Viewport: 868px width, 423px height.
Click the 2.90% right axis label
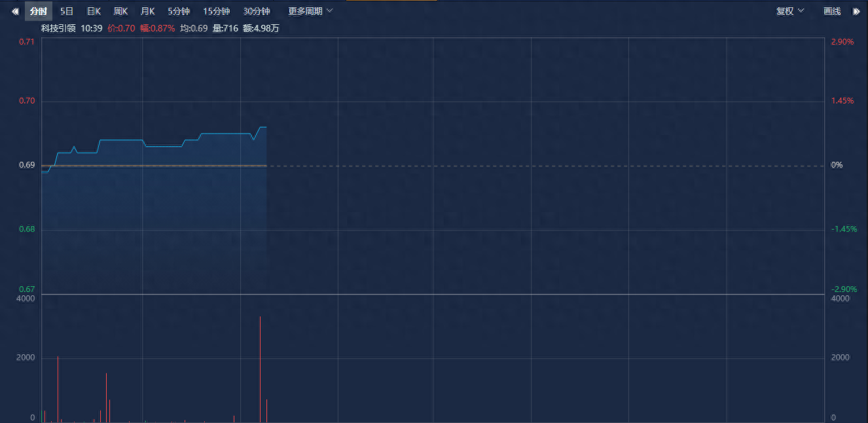coord(842,41)
